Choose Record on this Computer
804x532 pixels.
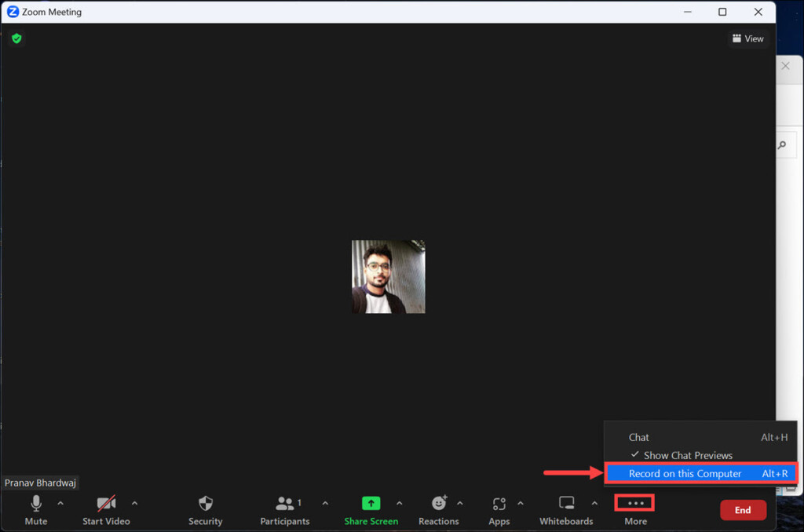click(685, 473)
